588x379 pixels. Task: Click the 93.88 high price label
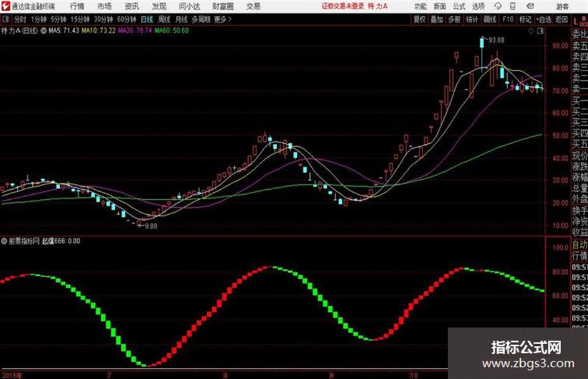[x=496, y=40]
